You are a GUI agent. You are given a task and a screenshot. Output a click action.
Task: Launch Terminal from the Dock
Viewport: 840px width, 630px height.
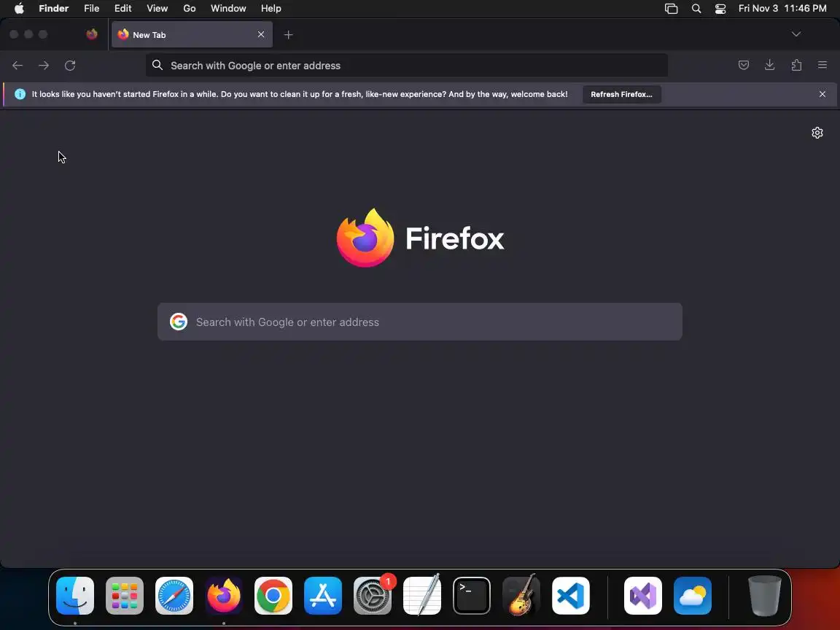click(472, 596)
